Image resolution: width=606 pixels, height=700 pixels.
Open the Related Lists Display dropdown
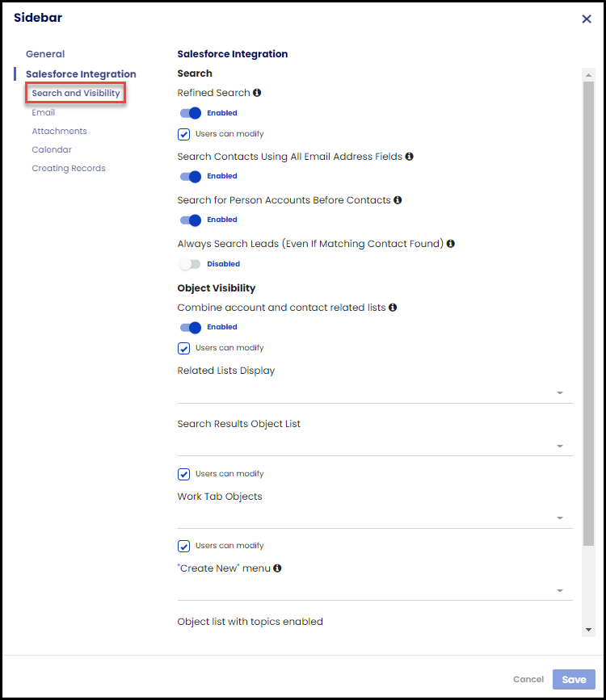click(375, 393)
